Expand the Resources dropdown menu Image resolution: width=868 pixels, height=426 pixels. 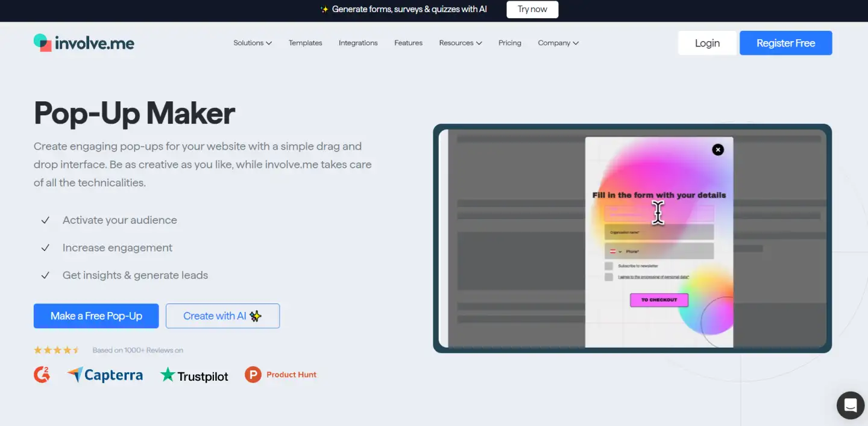[461, 43]
